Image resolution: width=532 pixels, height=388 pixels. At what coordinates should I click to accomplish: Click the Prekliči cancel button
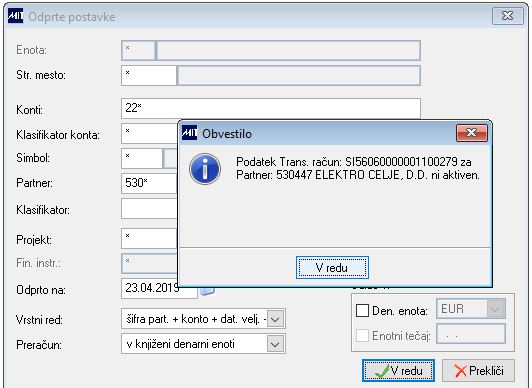point(478,371)
